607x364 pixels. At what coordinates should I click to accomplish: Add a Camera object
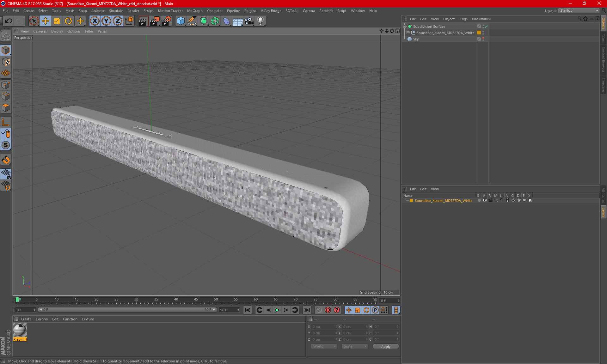pos(249,21)
